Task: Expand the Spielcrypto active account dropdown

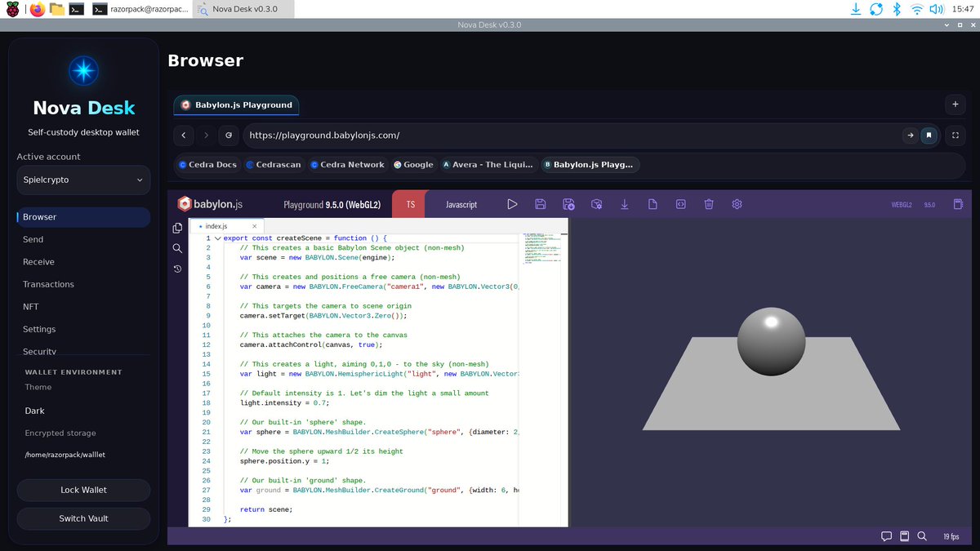Action: coord(83,180)
